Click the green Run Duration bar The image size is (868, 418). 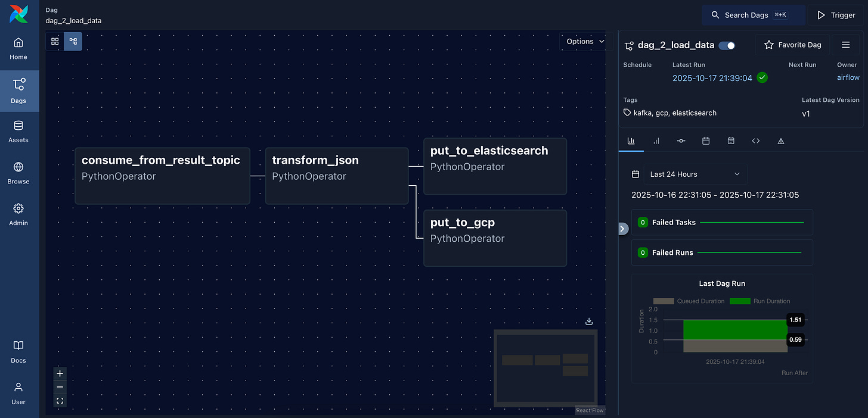(x=735, y=330)
